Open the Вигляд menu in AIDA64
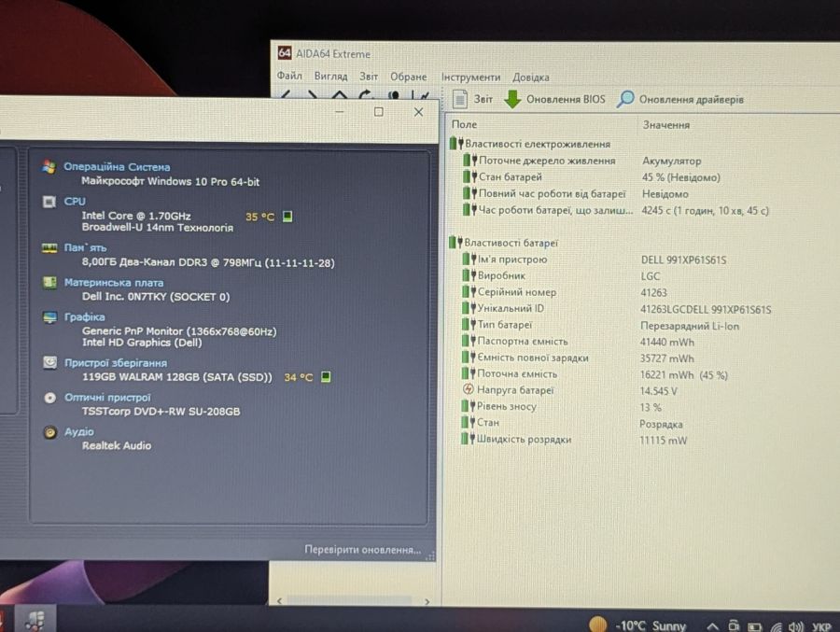 330,77
